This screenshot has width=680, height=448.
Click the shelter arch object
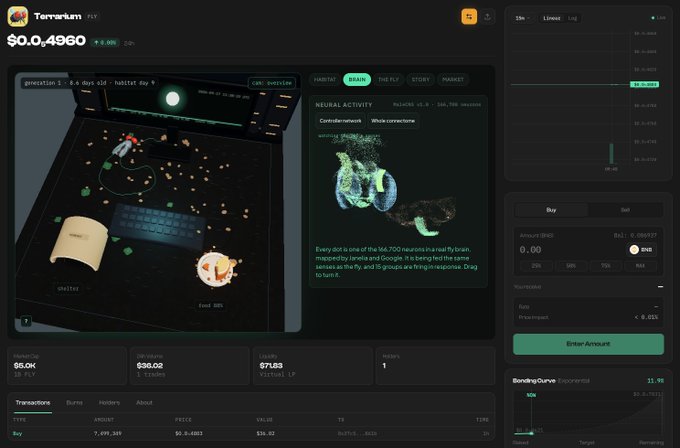[79, 242]
